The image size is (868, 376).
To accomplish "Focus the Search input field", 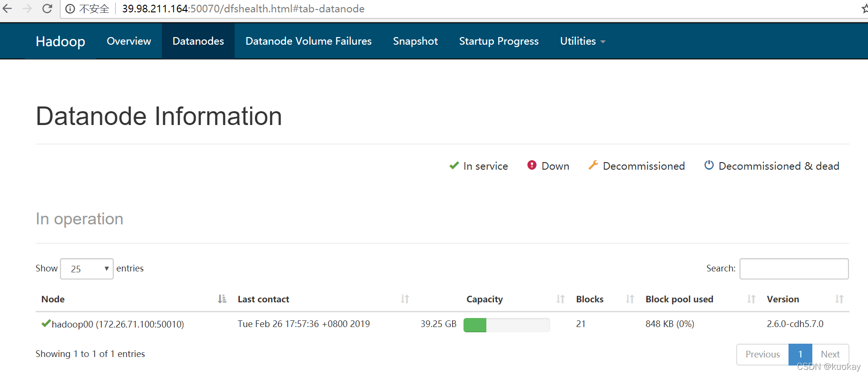I will coord(794,269).
